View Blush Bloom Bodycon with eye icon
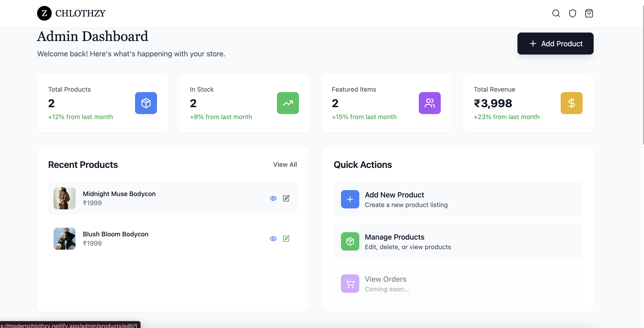644x328 pixels. (273, 239)
